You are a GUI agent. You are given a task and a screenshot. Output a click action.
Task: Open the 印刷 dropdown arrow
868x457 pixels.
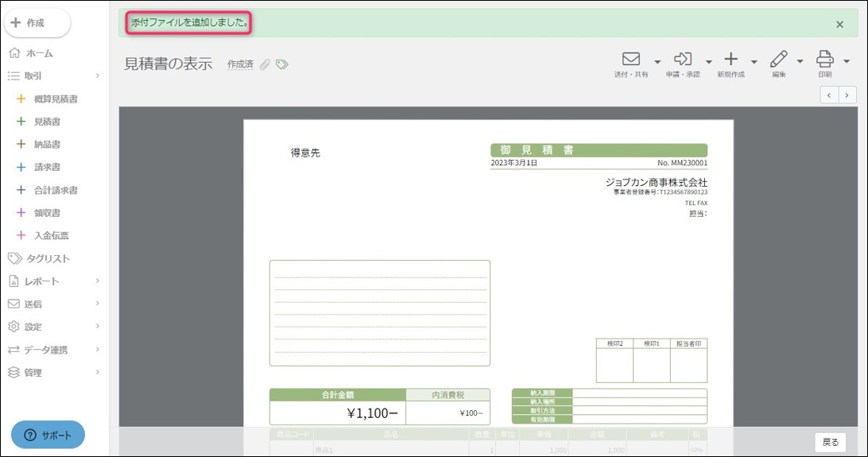pos(847,61)
